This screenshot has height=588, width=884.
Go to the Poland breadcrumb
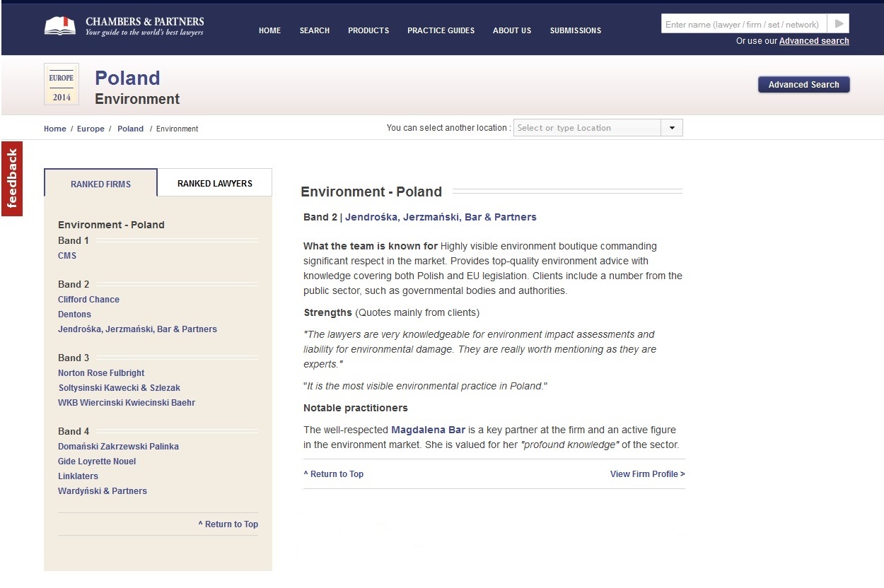(130, 129)
